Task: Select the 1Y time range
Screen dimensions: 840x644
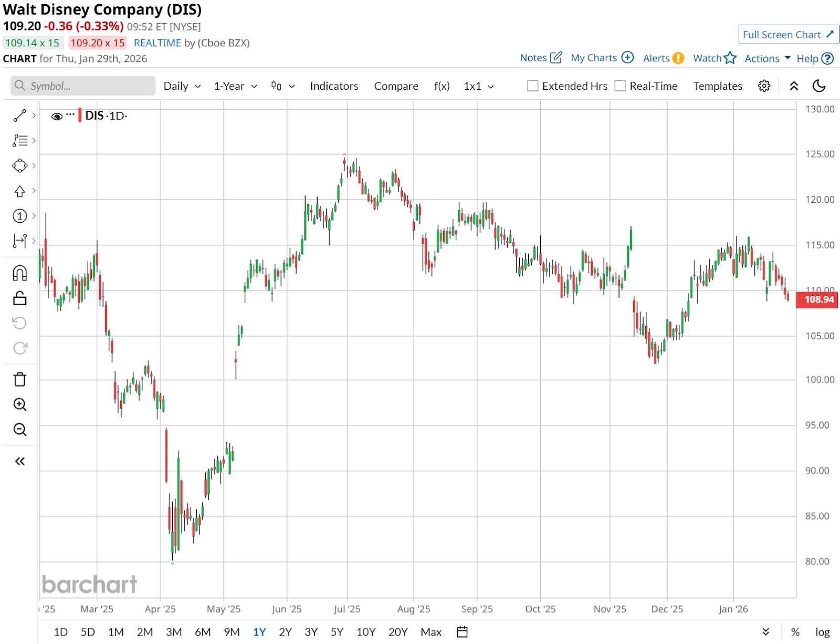Action: 259,632
